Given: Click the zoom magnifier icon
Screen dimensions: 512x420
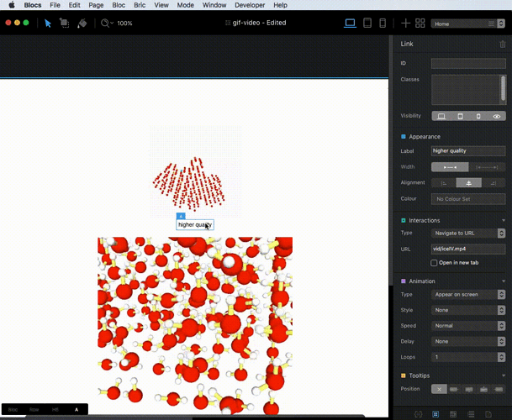Looking at the screenshot, I should click(106, 23).
